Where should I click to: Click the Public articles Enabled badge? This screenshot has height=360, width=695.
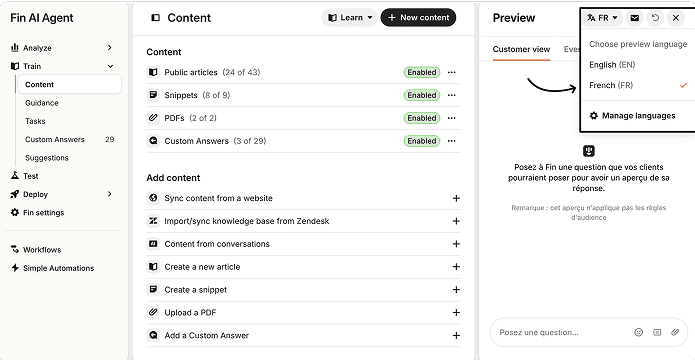click(422, 72)
